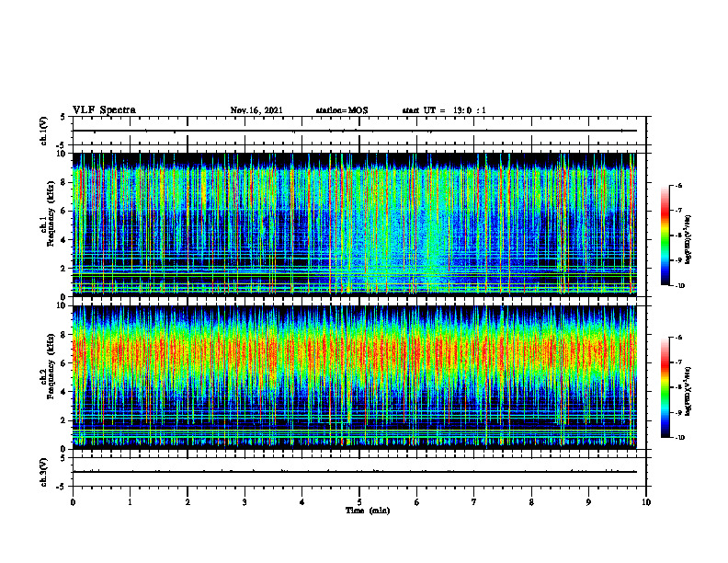Click the ch.2 colorbar "log(PSD)" label

coord(688,392)
